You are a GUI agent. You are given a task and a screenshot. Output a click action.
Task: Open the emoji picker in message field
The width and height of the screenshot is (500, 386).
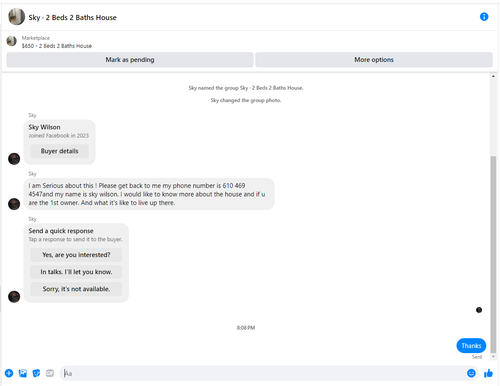tap(471, 373)
